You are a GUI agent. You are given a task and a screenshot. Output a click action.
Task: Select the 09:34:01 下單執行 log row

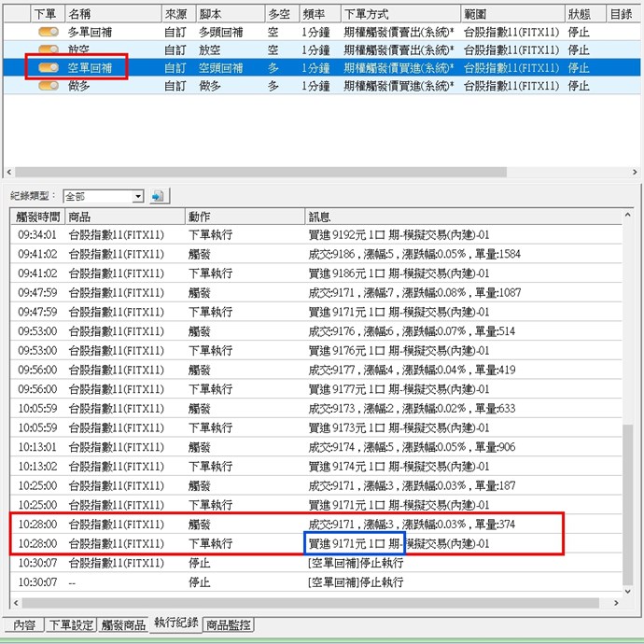coord(315,234)
